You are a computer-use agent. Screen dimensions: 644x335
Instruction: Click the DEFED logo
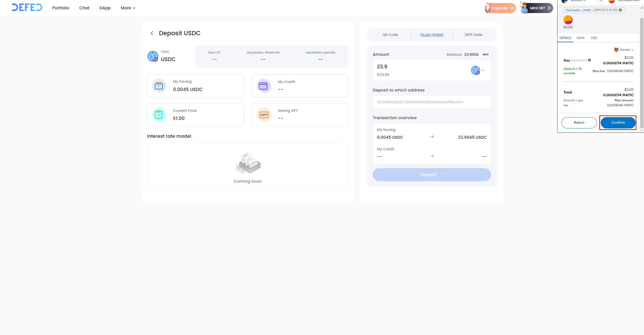(x=27, y=8)
